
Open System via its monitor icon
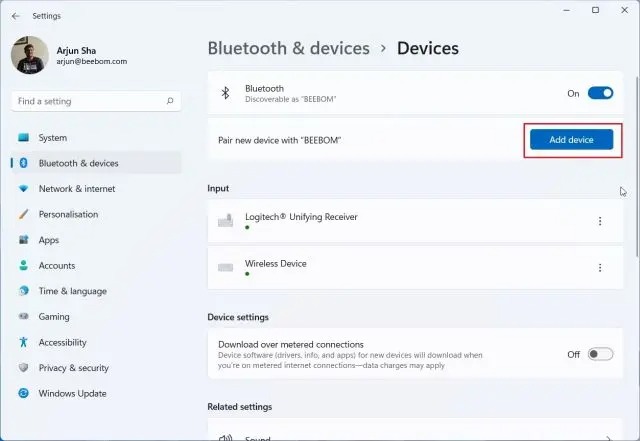click(24, 138)
